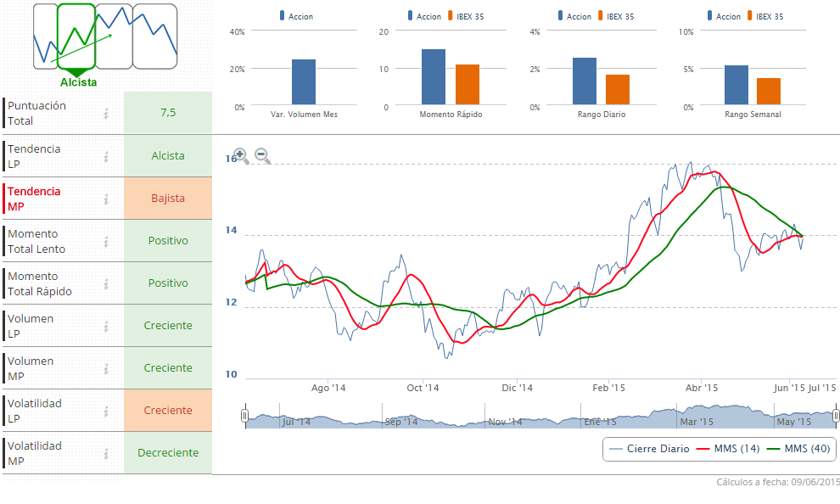Open info icon beside Puntuación Total
Viewport: 840px width, 504px height.
(106, 114)
